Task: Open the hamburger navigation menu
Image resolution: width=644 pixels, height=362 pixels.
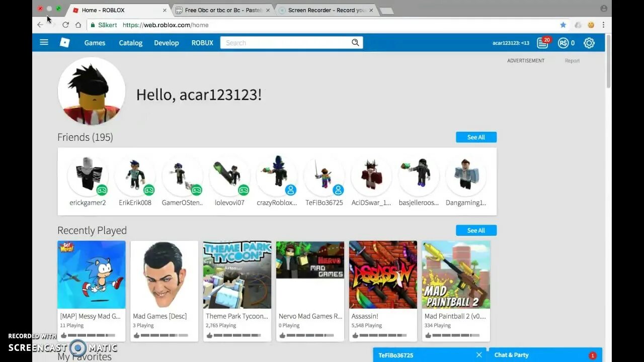Action: (44, 43)
